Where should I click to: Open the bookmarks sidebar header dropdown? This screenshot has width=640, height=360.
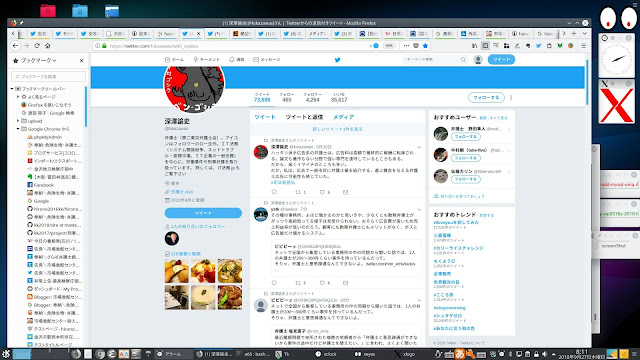click(37, 60)
